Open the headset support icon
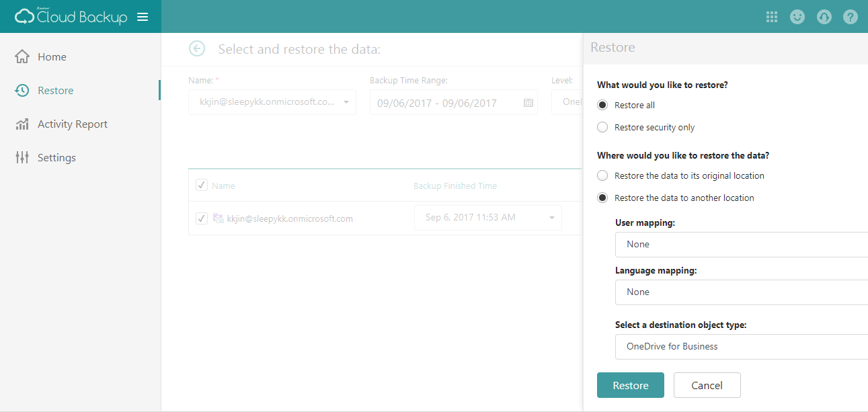 (x=824, y=17)
